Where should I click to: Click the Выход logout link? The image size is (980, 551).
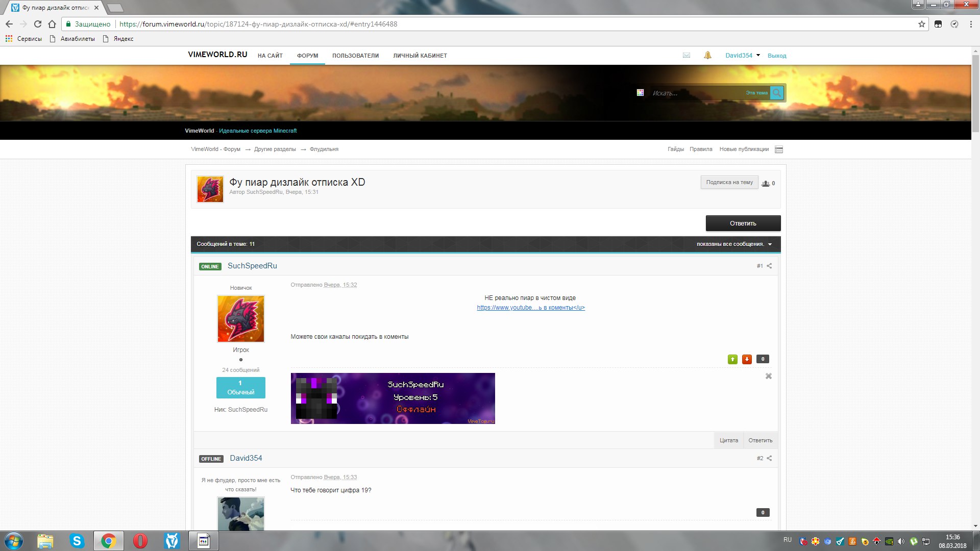pos(777,56)
